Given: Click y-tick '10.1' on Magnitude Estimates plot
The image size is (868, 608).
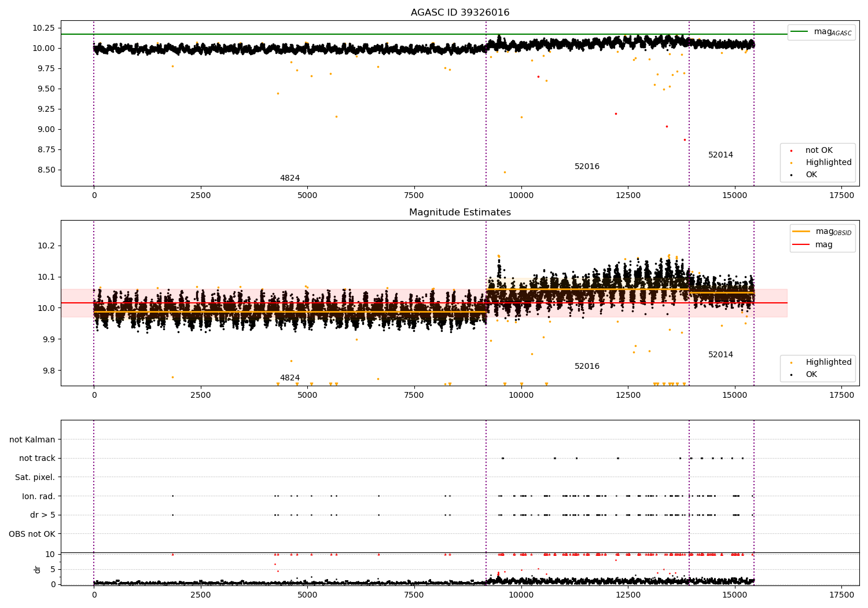Looking at the screenshot, I should tap(46, 277).
